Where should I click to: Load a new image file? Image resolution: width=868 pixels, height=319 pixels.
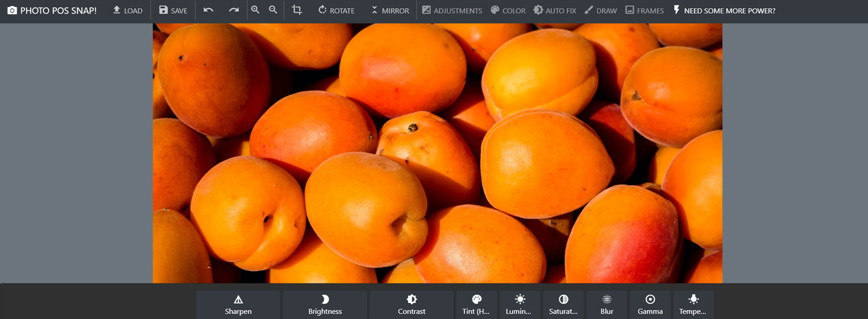[127, 11]
